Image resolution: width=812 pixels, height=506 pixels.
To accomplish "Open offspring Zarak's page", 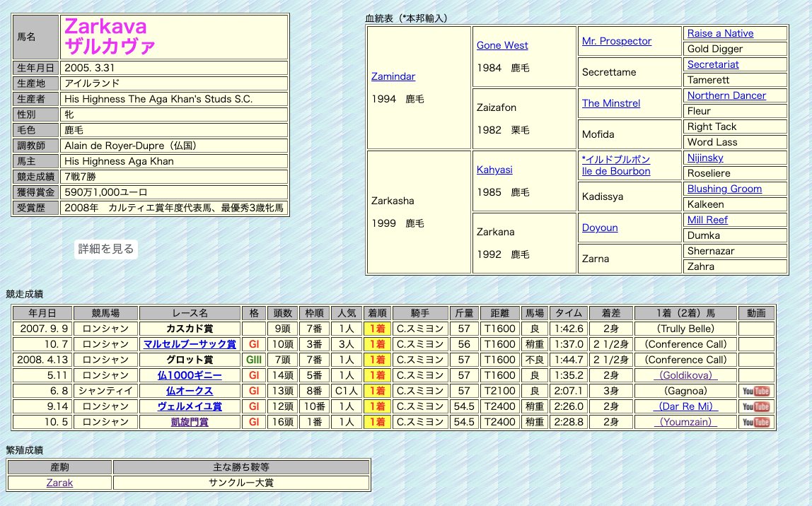I will [59, 483].
